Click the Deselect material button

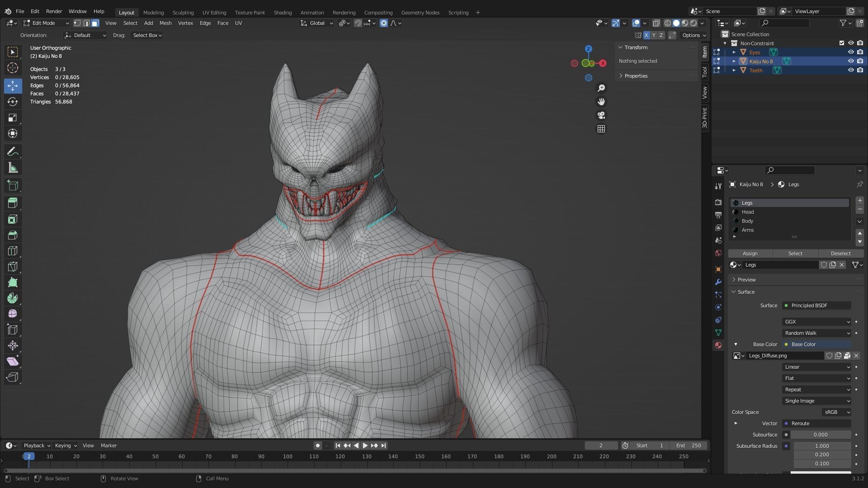click(x=840, y=253)
